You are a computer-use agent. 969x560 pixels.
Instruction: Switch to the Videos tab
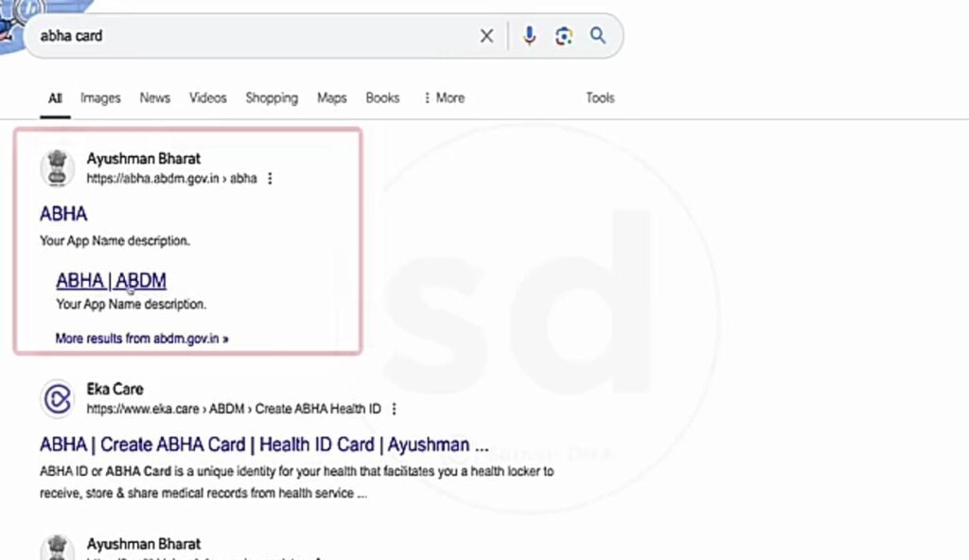(x=207, y=97)
